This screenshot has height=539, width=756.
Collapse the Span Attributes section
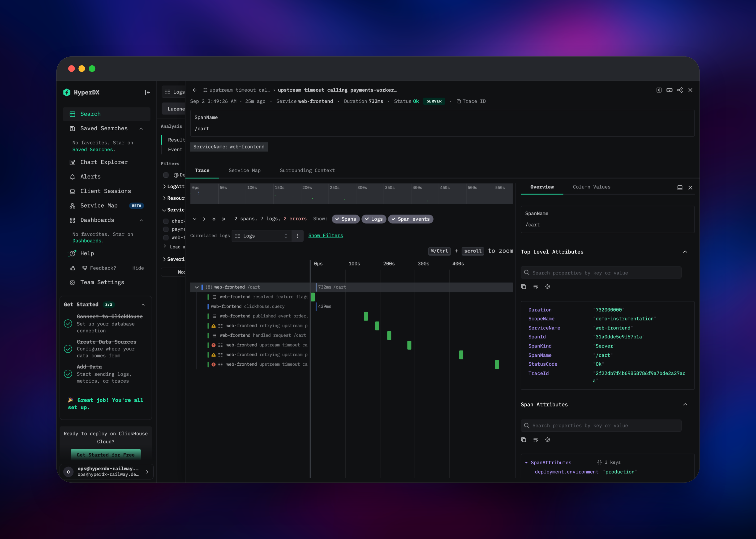pyautogui.click(x=685, y=405)
